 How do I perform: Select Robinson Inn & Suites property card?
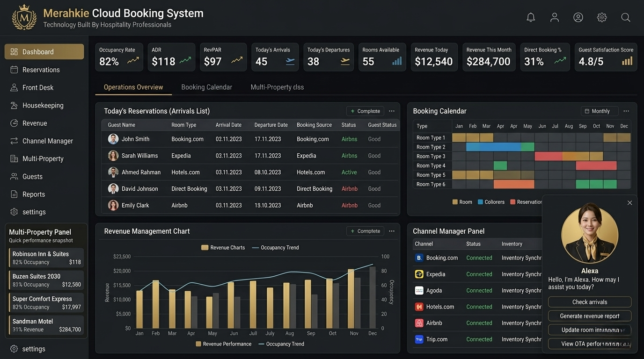(46, 258)
